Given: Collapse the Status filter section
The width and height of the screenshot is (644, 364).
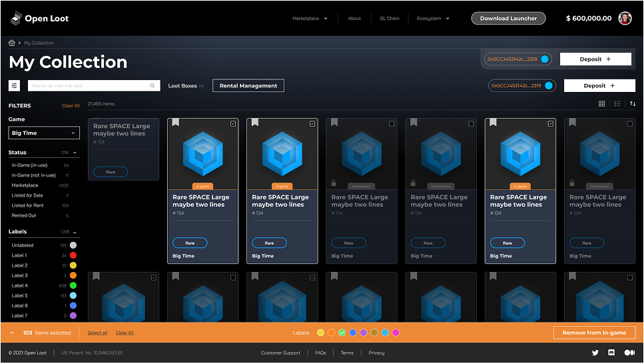Looking at the screenshot, I should tap(75, 153).
